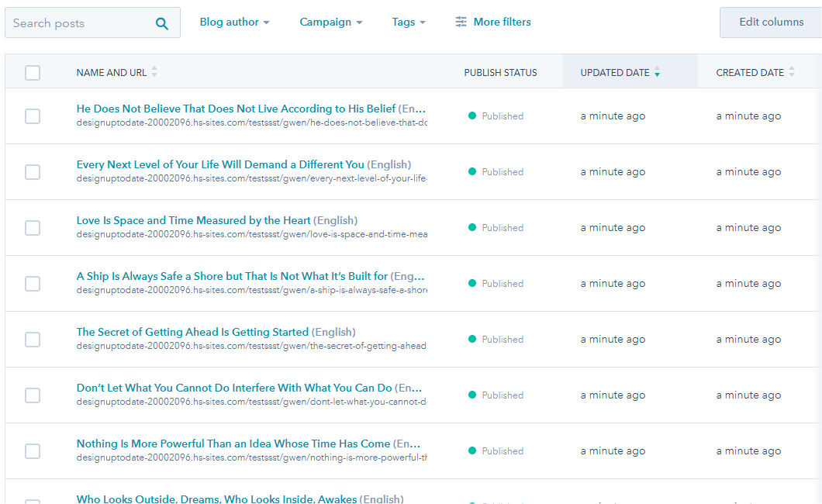Screen dimensions: 822x504
Task: Check the box for 'Love Is Space and Time' post
Action: (33, 228)
